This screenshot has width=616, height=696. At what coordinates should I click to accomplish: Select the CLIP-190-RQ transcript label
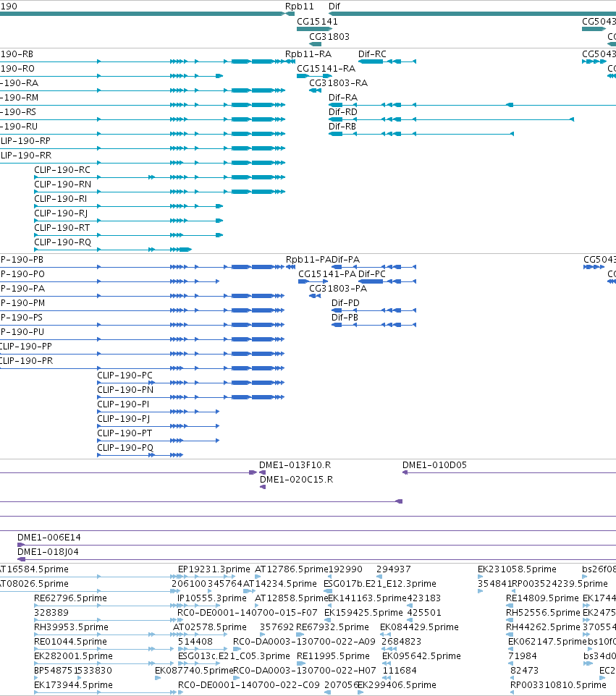tap(63, 242)
